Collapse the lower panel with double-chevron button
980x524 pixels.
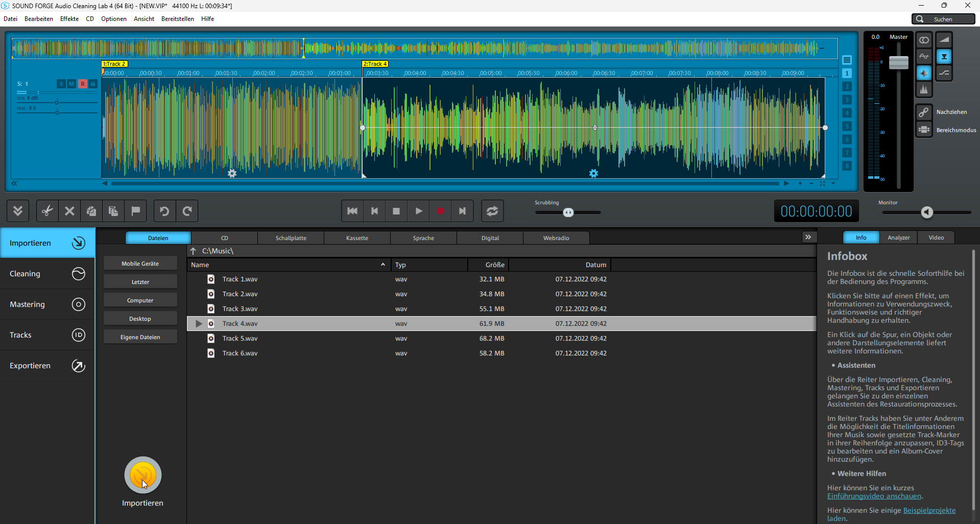tap(18, 211)
